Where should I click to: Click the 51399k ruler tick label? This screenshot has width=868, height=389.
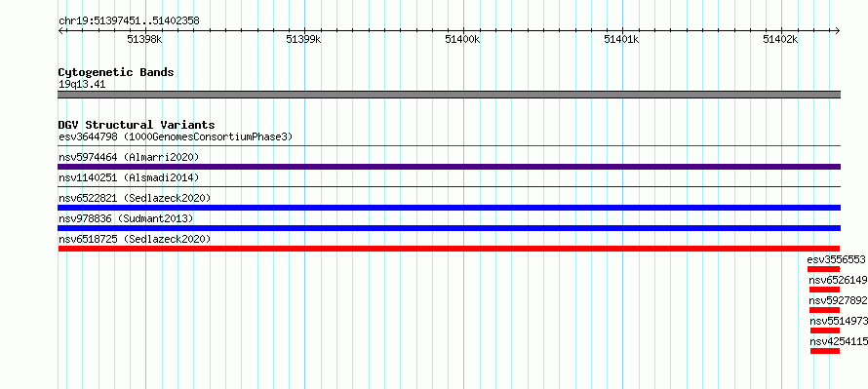(x=303, y=39)
